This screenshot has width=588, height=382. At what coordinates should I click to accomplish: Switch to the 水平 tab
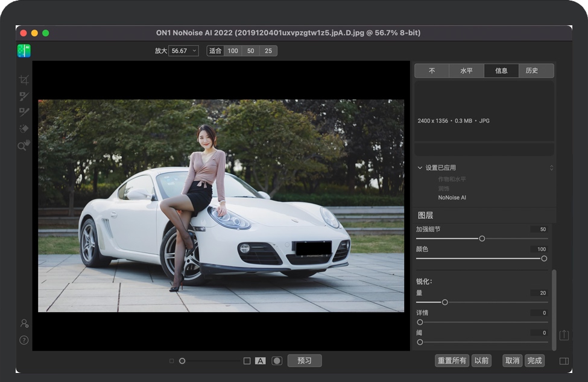pyautogui.click(x=466, y=70)
